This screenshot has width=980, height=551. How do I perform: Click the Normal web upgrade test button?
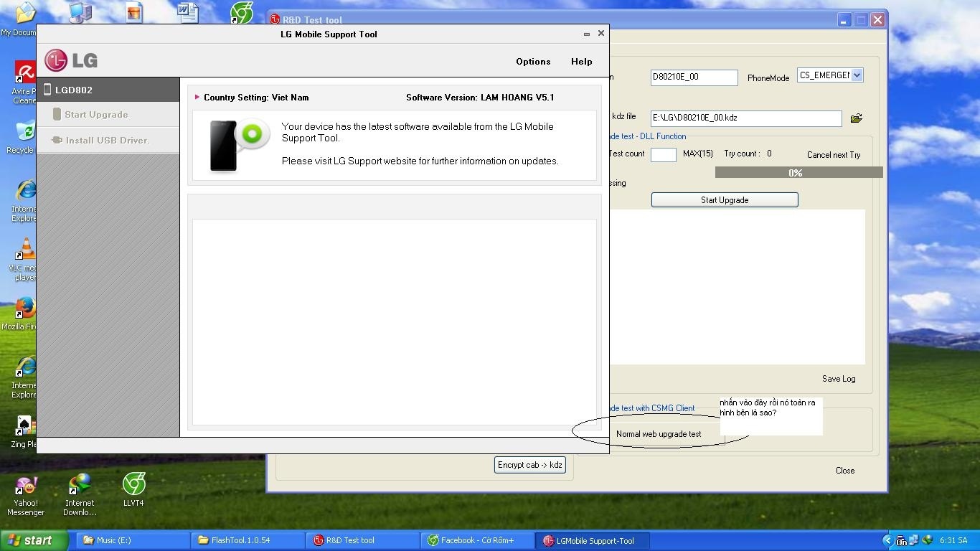pos(658,434)
